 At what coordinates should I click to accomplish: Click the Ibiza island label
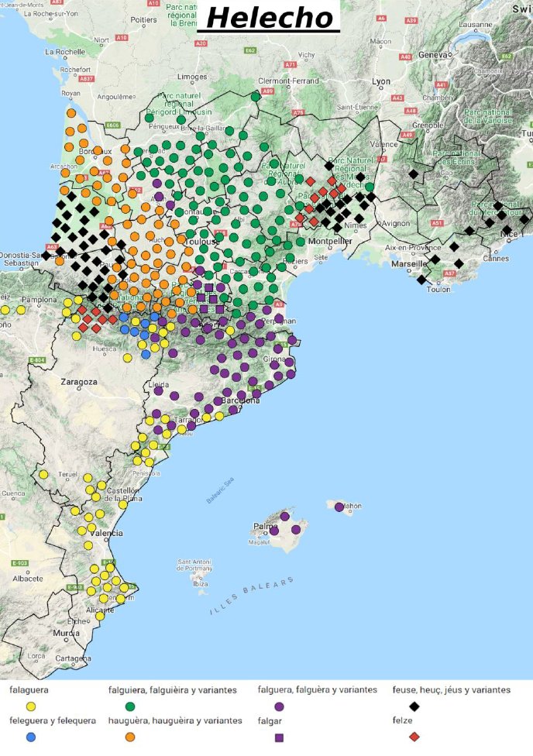[201, 584]
